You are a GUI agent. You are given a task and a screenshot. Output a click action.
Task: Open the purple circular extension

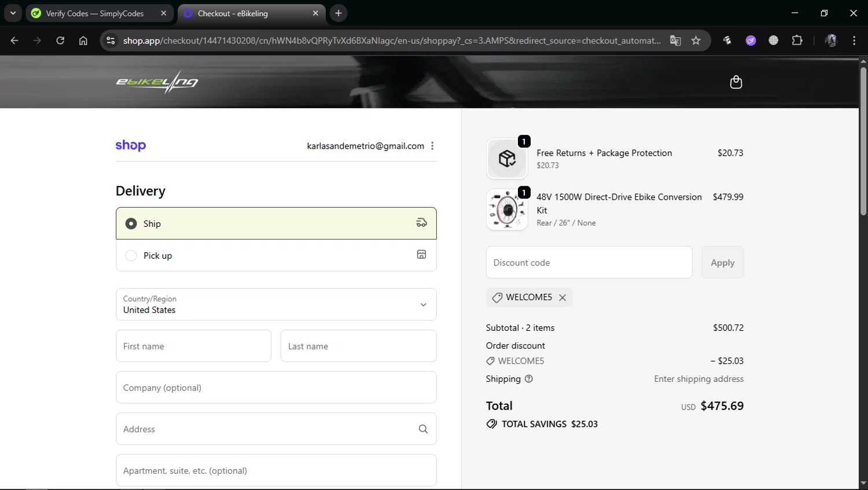(751, 40)
